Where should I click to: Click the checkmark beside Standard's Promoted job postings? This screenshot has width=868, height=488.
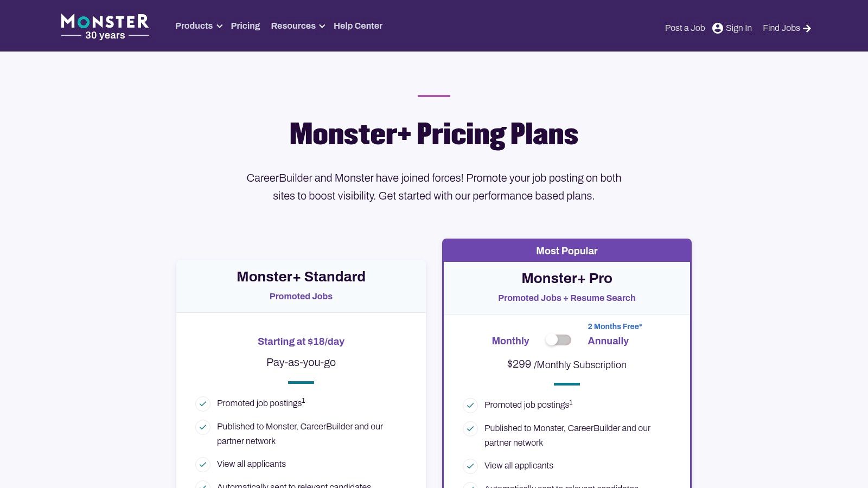tap(202, 404)
